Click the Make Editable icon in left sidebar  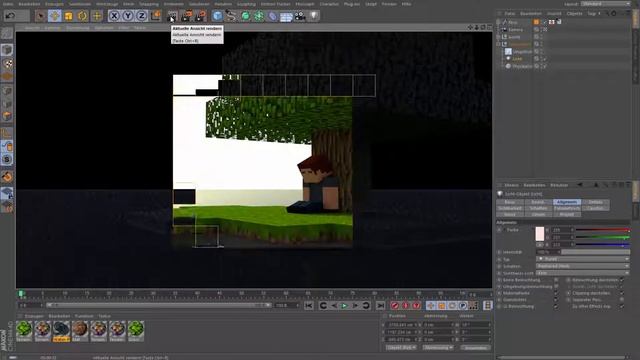pyautogui.click(x=7, y=33)
